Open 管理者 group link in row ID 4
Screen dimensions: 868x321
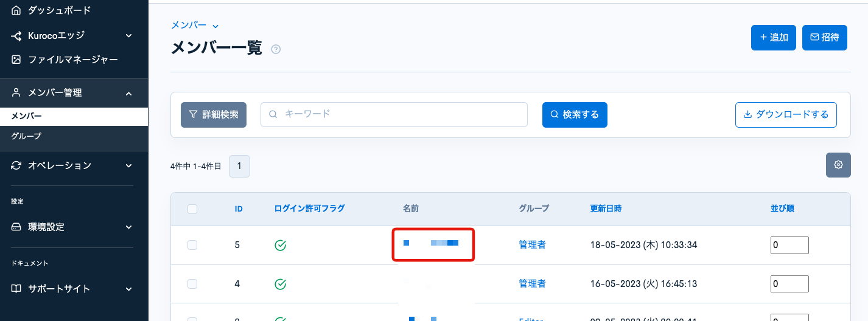(533, 284)
